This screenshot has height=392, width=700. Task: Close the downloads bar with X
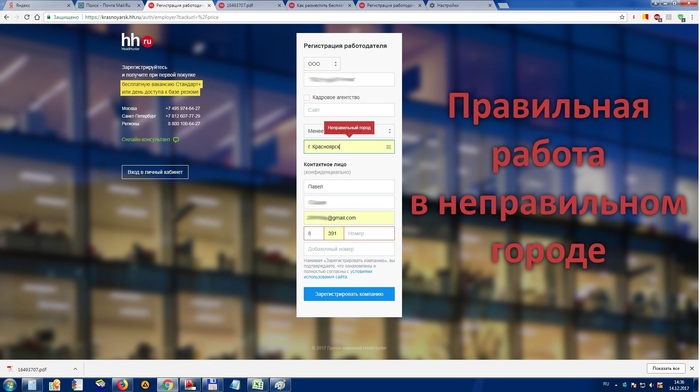coord(692,368)
